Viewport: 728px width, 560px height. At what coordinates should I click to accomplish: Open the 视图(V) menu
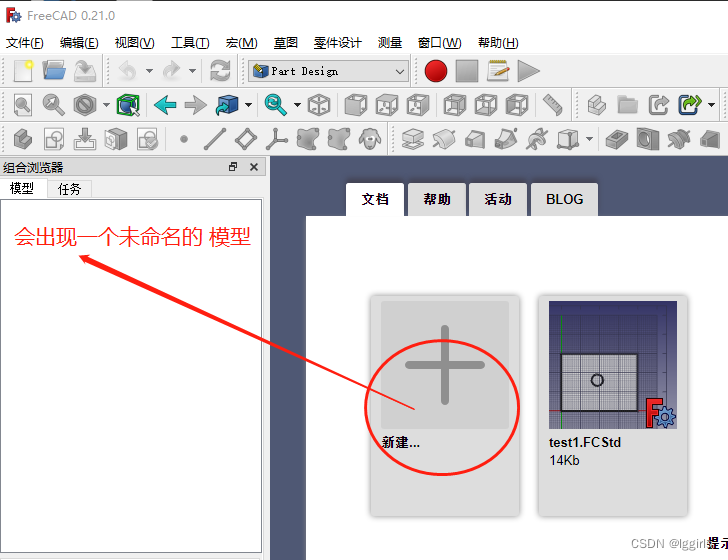(x=134, y=43)
